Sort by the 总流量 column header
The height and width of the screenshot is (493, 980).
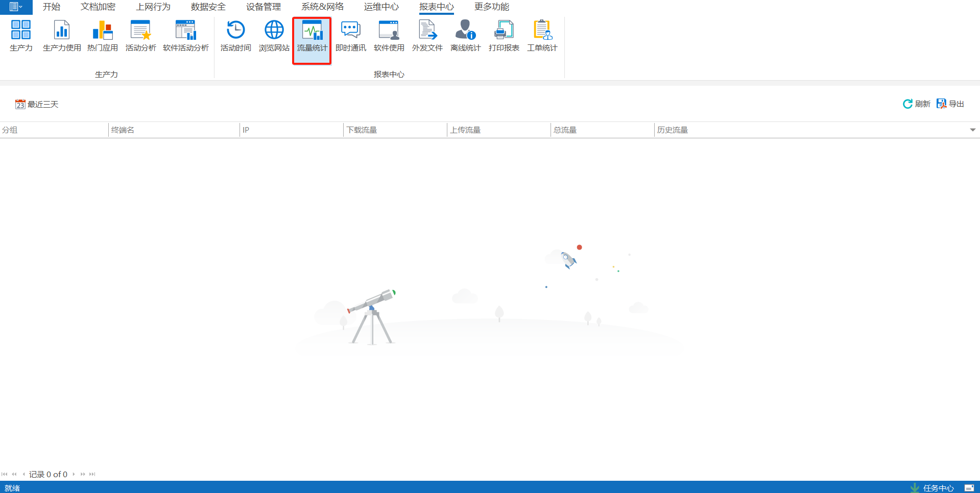(x=603, y=130)
